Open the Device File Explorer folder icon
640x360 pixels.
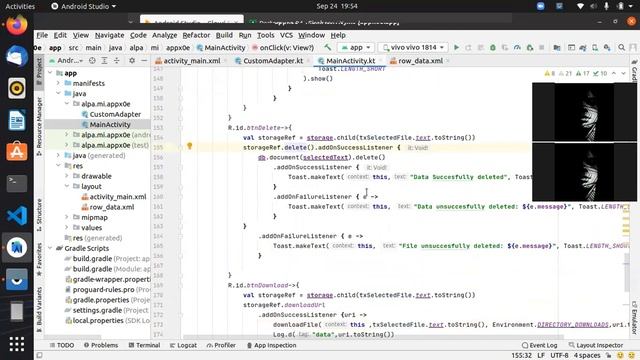pos(556,47)
